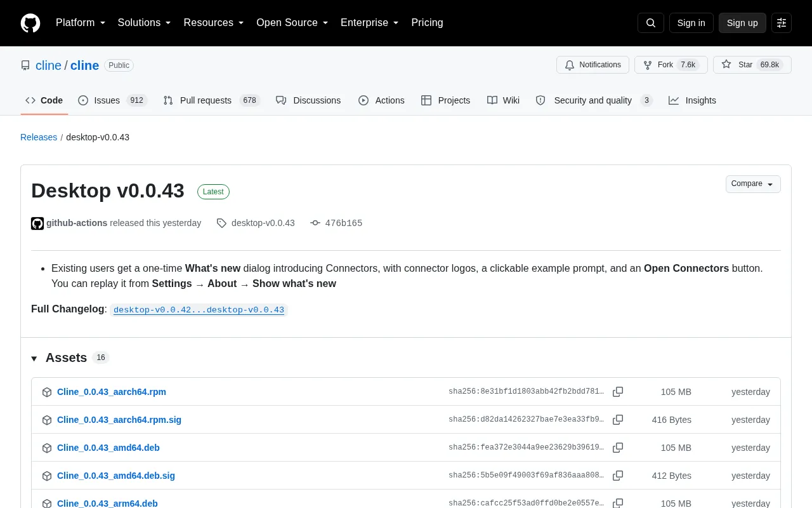812x508 pixels.
Task: Follow the Releases breadcrumb link
Action: tap(39, 137)
